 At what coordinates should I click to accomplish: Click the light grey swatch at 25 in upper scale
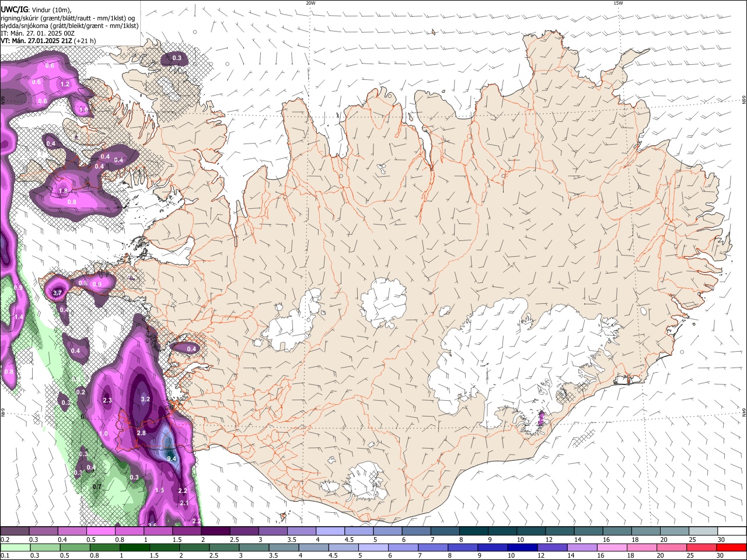point(703,531)
